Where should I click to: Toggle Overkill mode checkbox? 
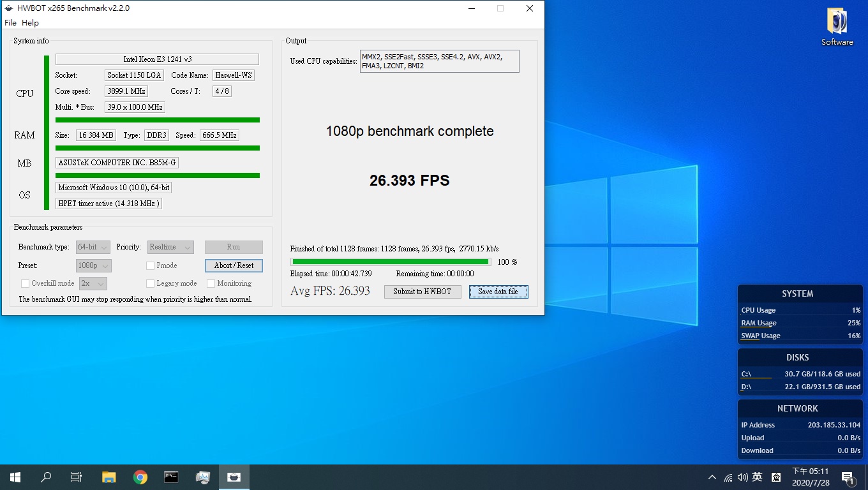(x=26, y=283)
